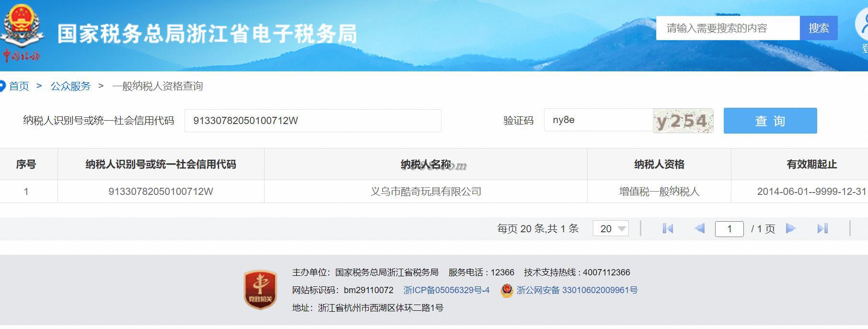868x329 pixels.
Task: Select table cell 91330782050100712W
Action: (161, 192)
